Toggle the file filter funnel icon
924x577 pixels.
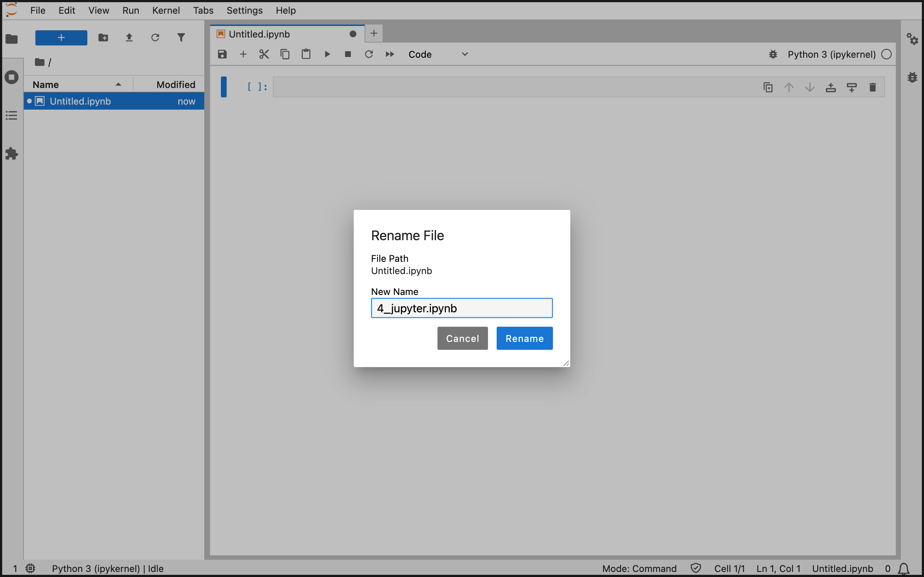pyautogui.click(x=181, y=38)
